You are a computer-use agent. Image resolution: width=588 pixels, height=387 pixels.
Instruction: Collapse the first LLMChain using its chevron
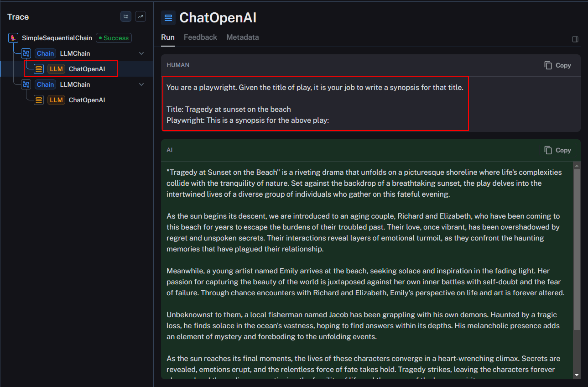(x=141, y=53)
